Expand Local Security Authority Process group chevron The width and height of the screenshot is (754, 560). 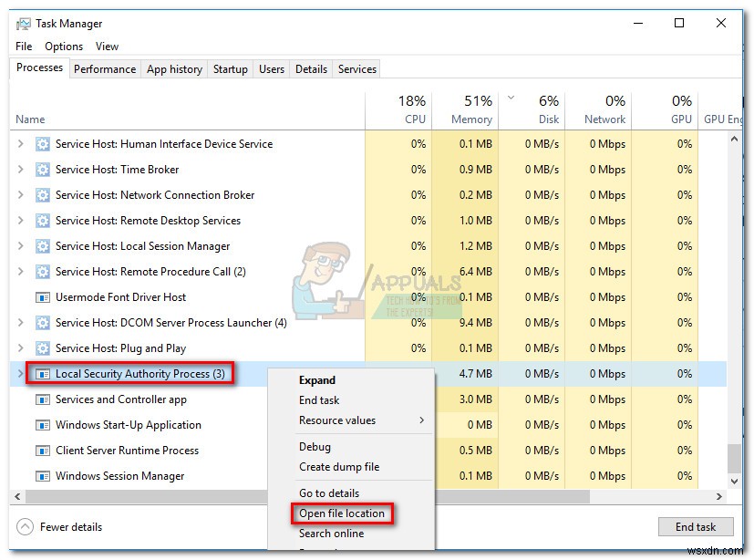[x=21, y=373]
